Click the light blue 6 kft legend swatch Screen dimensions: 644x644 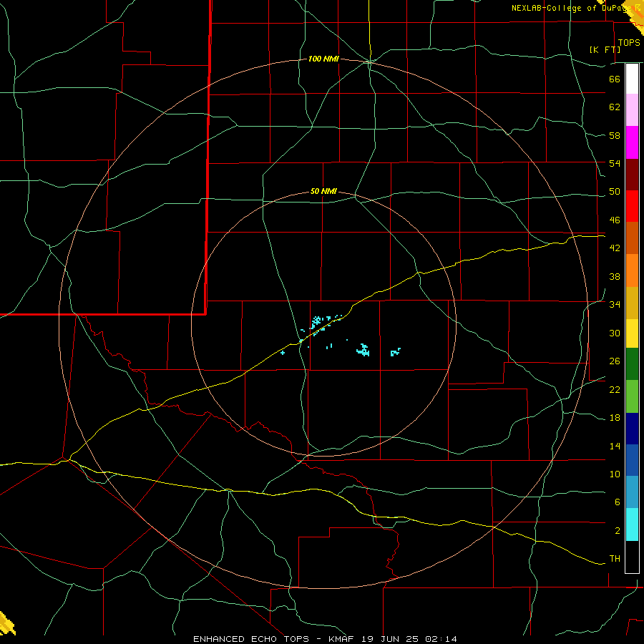pos(632,492)
